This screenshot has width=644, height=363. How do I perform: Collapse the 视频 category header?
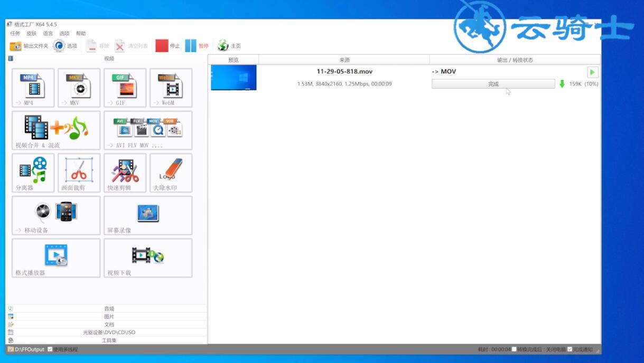pos(107,59)
